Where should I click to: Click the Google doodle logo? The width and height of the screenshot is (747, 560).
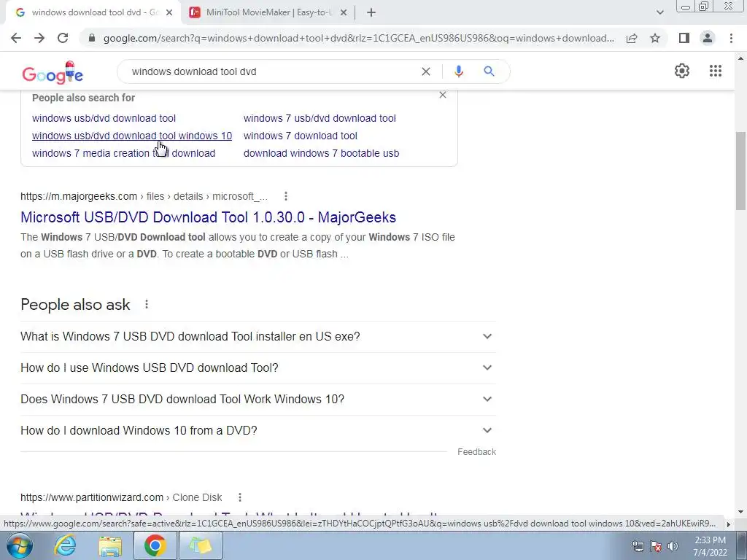pos(53,72)
